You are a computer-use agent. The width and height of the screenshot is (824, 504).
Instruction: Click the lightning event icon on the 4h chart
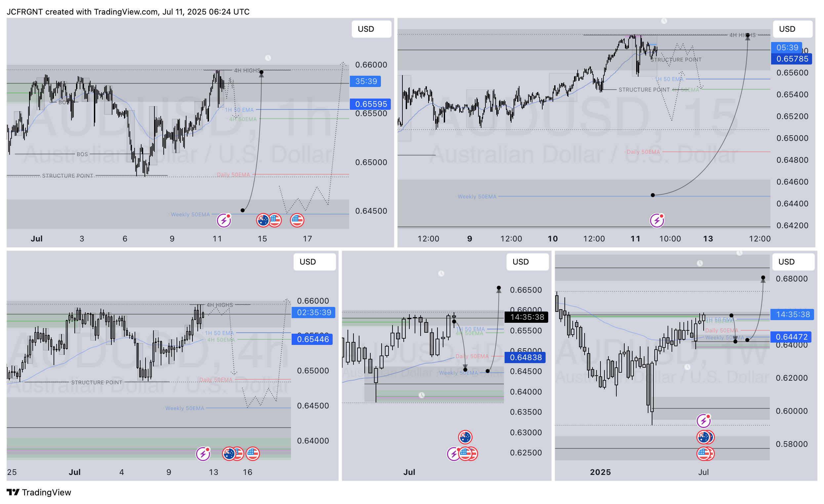[203, 454]
